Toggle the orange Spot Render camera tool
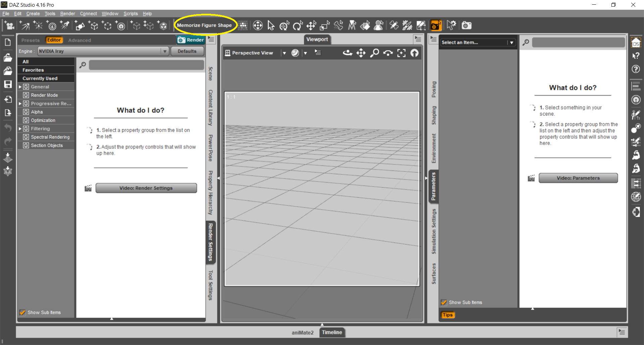Screen dimensions: 644x345 pos(436,25)
